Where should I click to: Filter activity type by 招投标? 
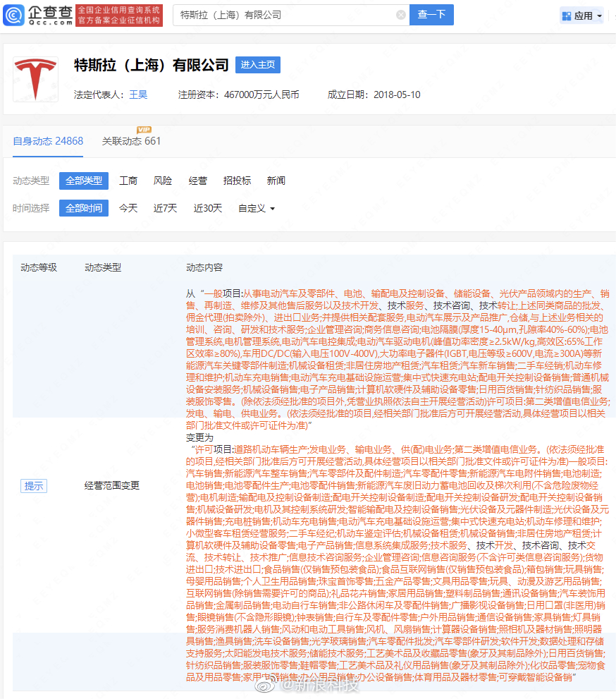coord(237,181)
